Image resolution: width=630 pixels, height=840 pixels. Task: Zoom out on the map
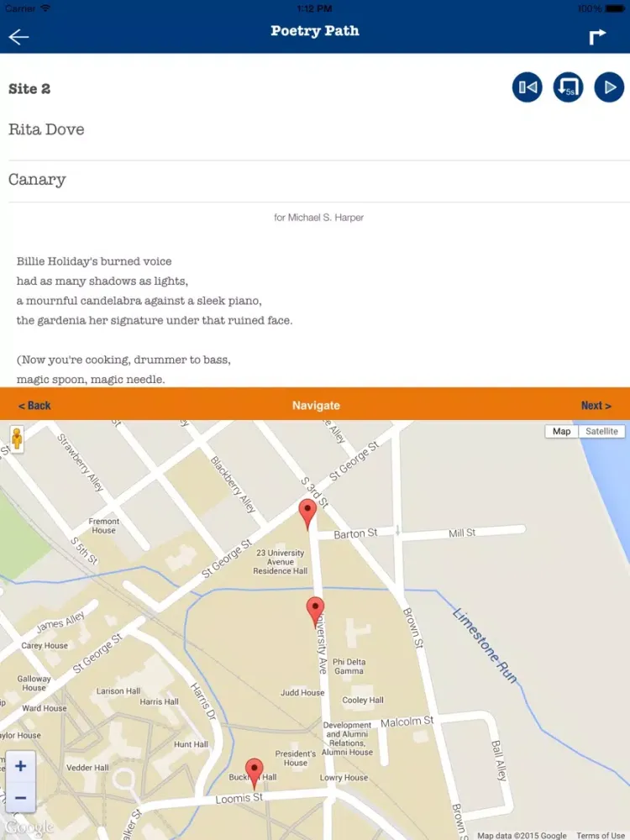20,798
